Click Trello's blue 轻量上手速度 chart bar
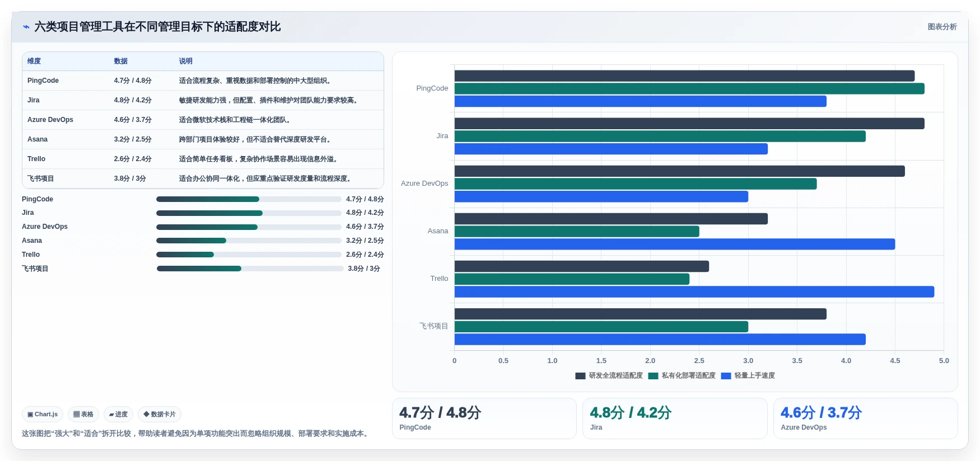Screen dimensions: 980x461 [x=694, y=291]
